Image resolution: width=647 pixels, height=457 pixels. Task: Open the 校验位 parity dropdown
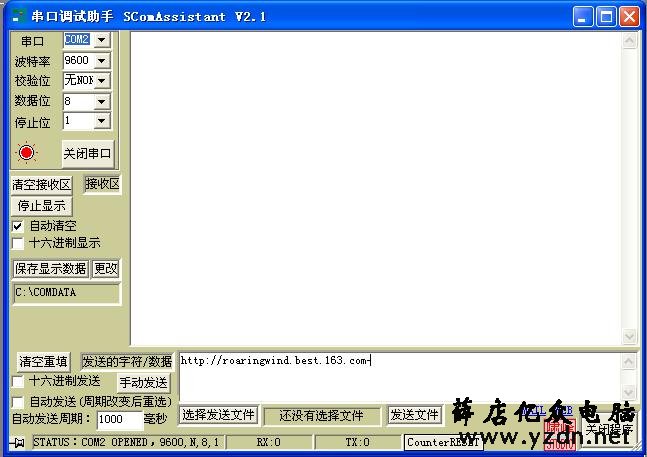[x=102, y=80]
